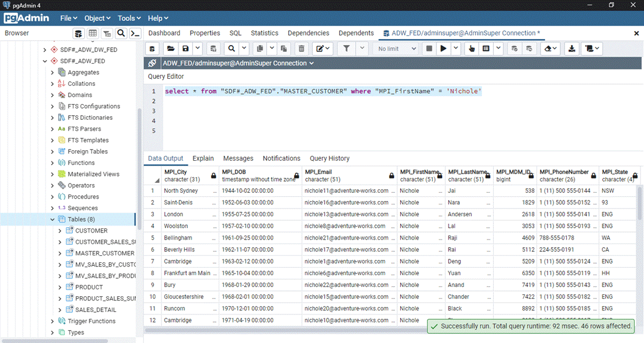Screen dimensions: 644x343
Task: Click the Paste icon in query toolbar
Action: [283, 48]
